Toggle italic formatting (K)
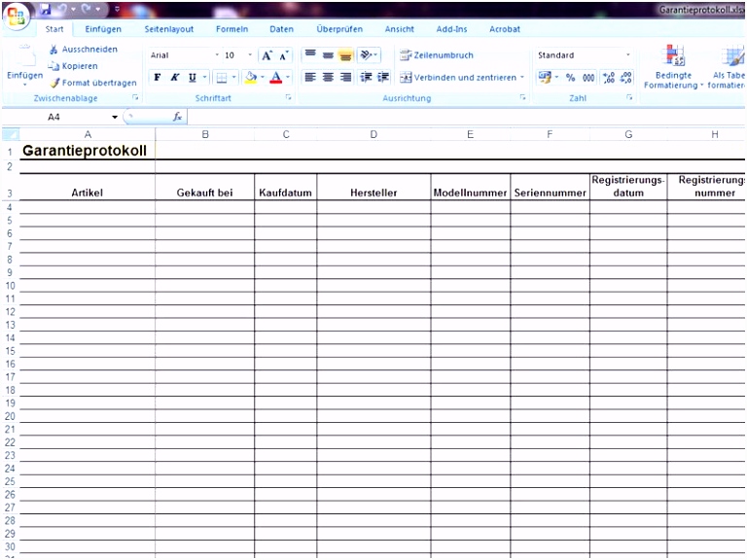Image resolution: width=747 pixels, height=560 pixels. click(x=174, y=77)
